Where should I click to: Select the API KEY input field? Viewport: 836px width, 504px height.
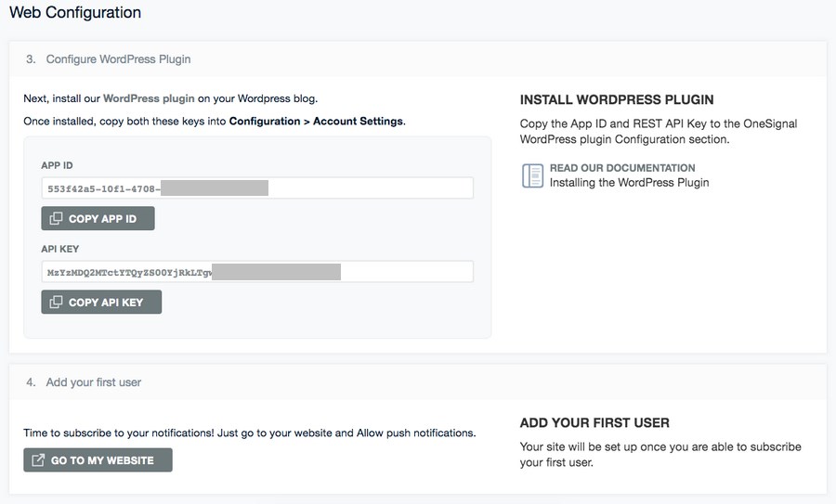(257, 272)
